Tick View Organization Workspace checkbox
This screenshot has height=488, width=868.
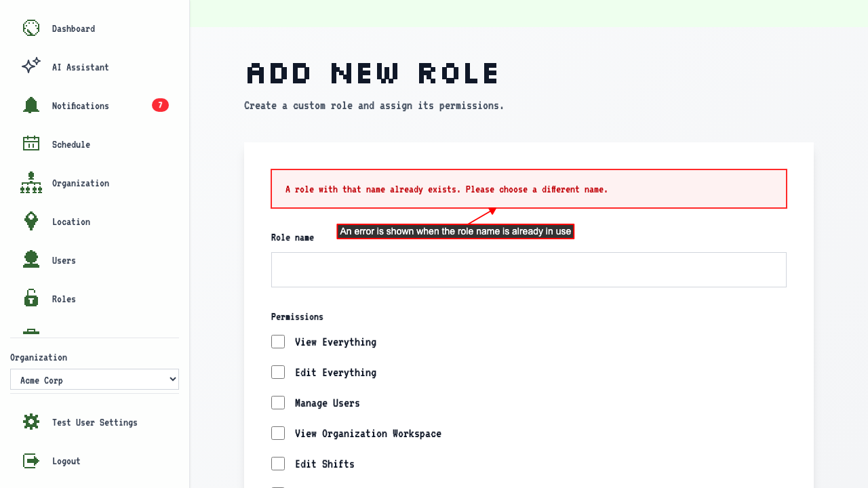pos(278,433)
